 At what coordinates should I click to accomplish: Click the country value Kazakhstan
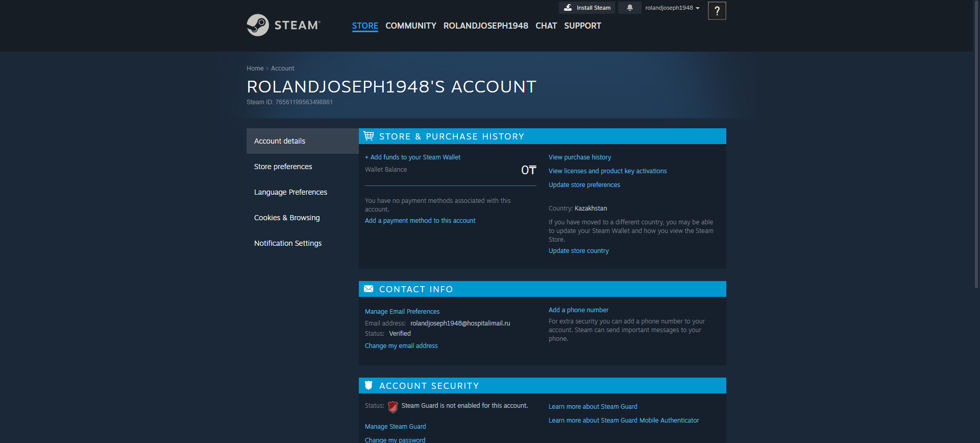[591, 208]
